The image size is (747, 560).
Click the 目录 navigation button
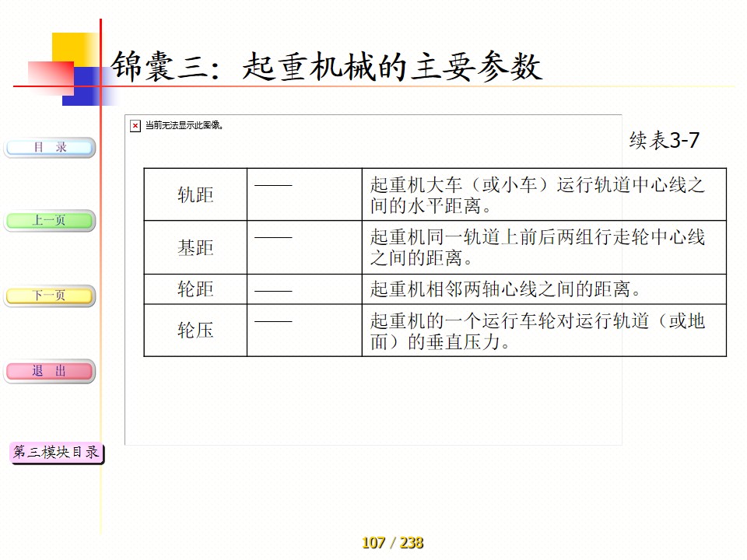tap(50, 147)
